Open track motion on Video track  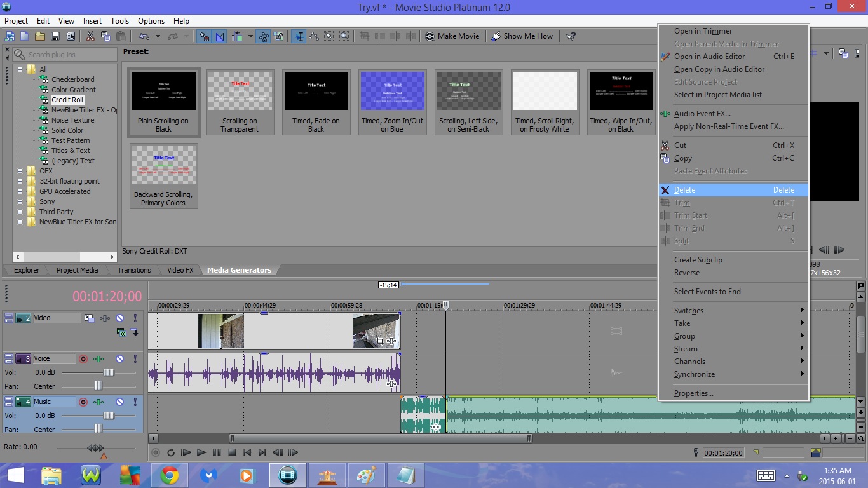tap(90, 318)
